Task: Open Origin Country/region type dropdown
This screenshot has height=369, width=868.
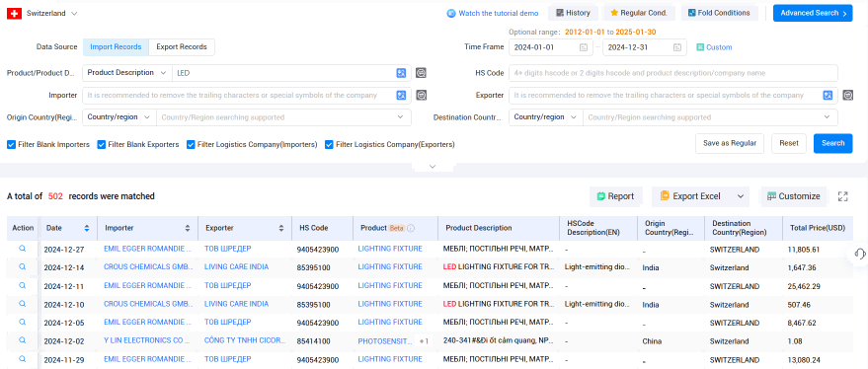Action: (x=118, y=117)
